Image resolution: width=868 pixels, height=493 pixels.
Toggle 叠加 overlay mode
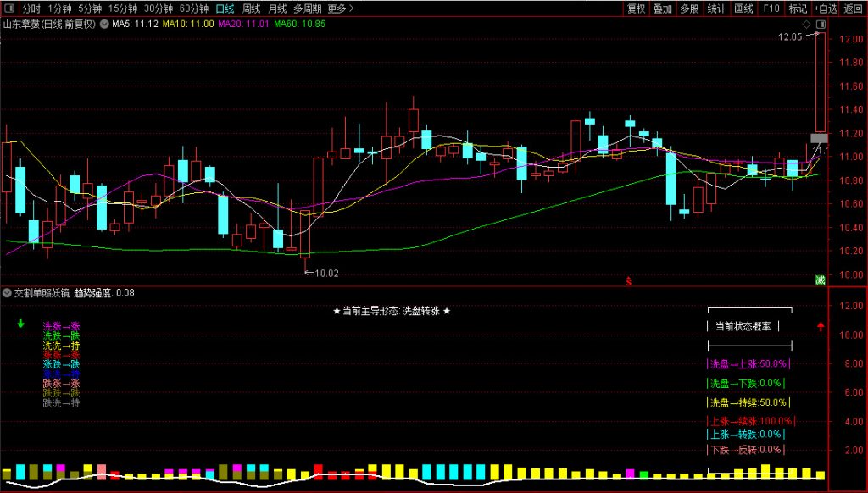[662, 8]
